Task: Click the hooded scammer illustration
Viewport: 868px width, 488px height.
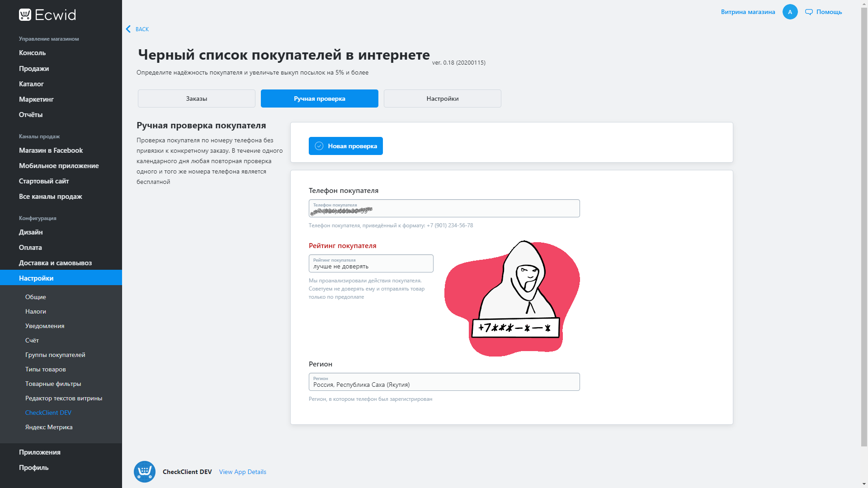Action: tap(512, 298)
